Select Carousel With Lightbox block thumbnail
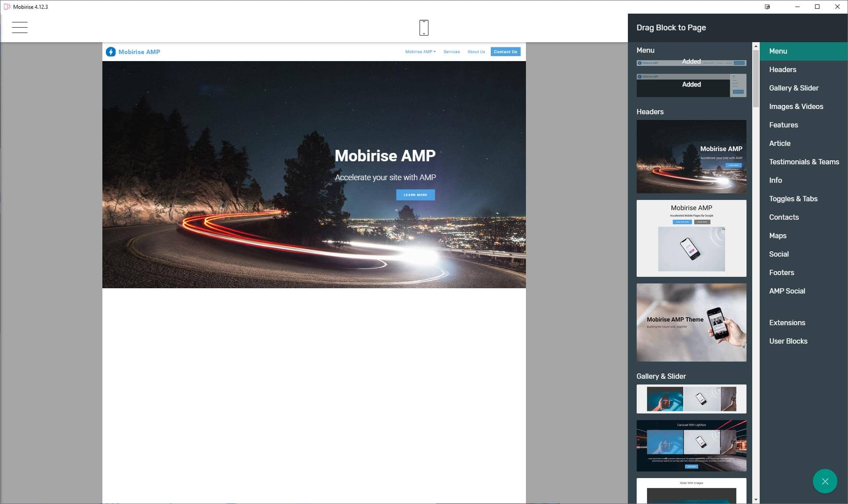The image size is (848, 504). [691, 446]
